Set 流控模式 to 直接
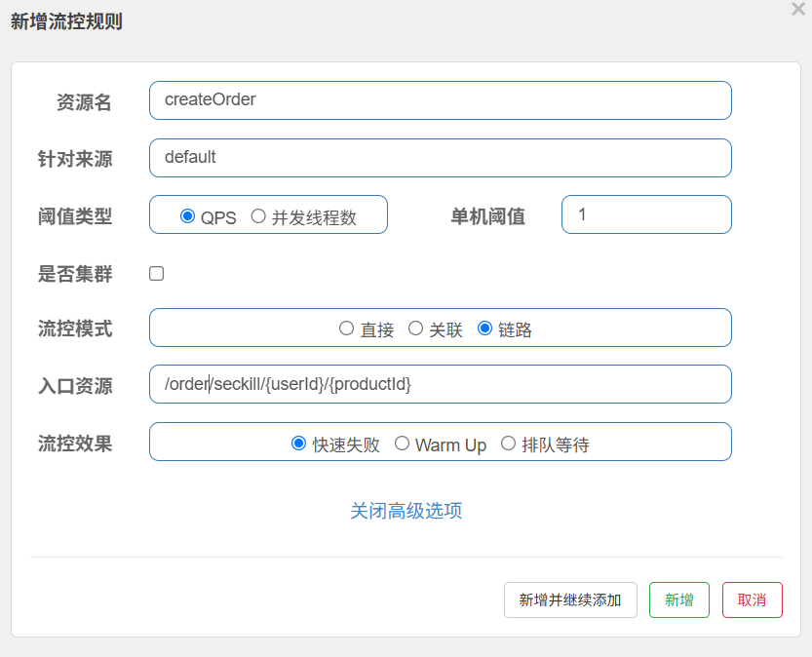812x657 pixels. [x=346, y=328]
